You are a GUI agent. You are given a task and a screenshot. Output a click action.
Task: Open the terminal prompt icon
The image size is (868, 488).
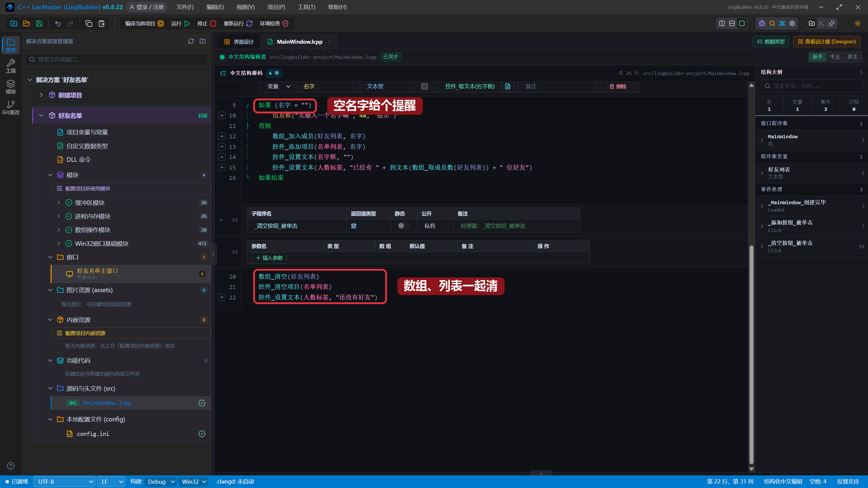822,23
